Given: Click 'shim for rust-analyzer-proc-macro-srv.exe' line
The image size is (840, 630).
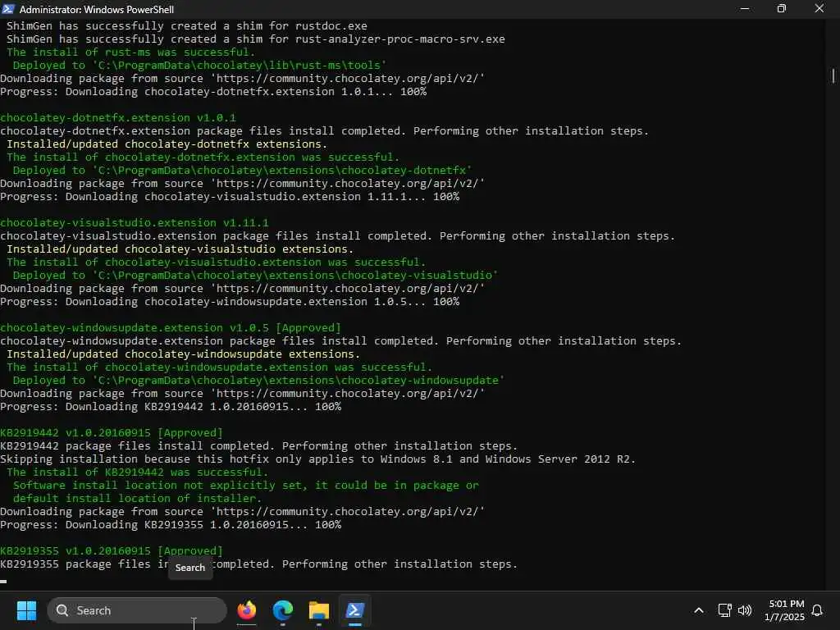Looking at the screenshot, I should [x=256, y=39].
